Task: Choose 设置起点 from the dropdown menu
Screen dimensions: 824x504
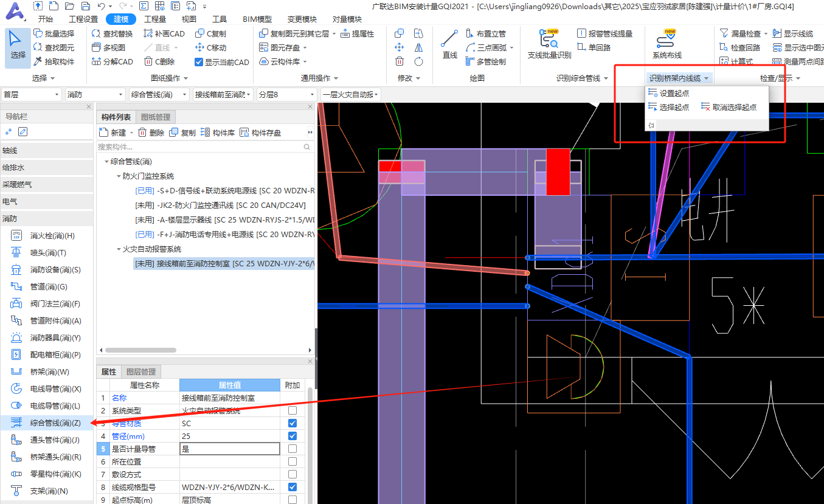Action: (x=669, y=93)
